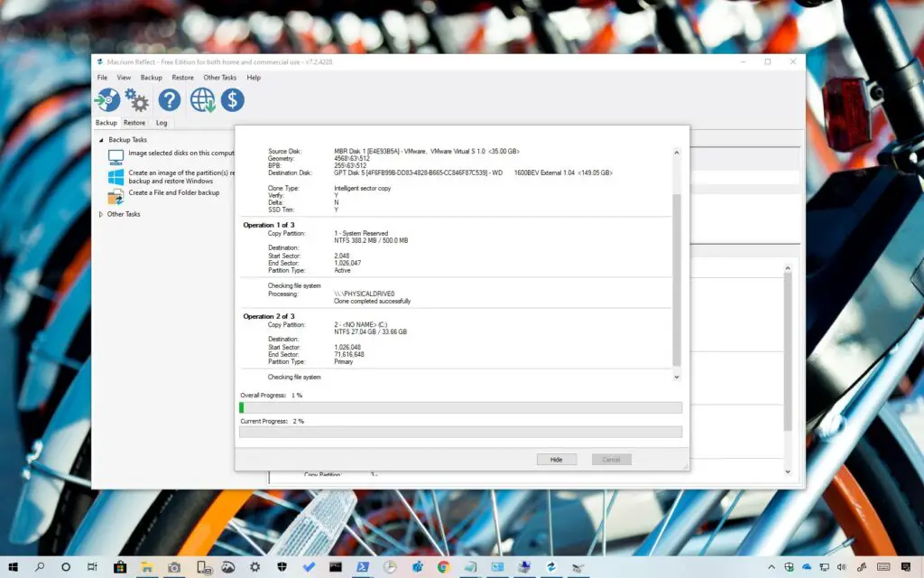Click the Overall Progress bar
The height and width of the screenshot is (578, 924).
tap(460, 407)
